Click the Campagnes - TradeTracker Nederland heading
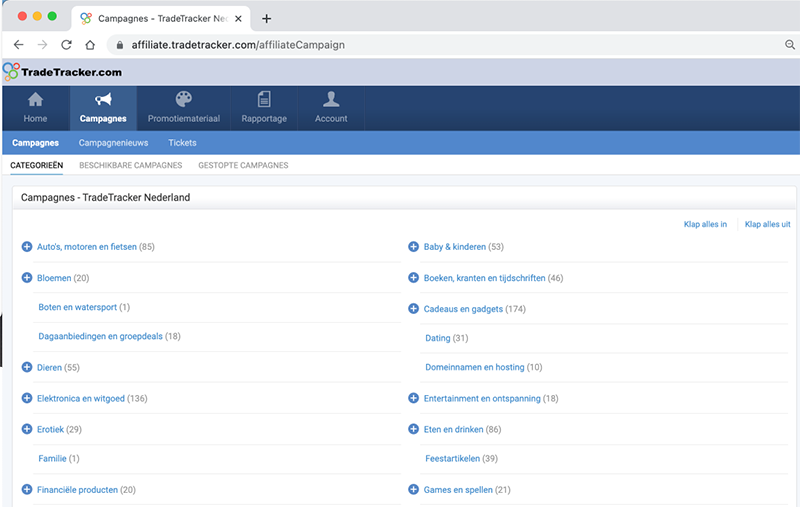This screenshot has width=800, height=507. click(x=106, y=197)
